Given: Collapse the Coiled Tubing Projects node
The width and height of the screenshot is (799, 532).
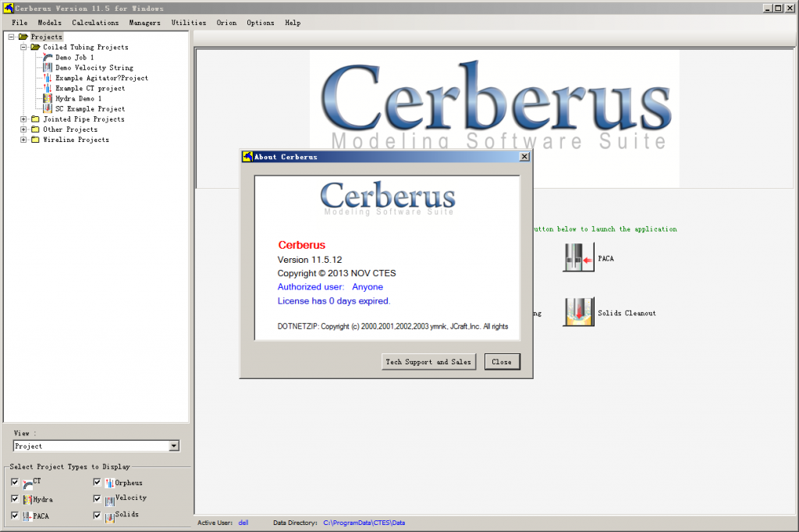Looking at the screenshot, I should coord(23,47).
